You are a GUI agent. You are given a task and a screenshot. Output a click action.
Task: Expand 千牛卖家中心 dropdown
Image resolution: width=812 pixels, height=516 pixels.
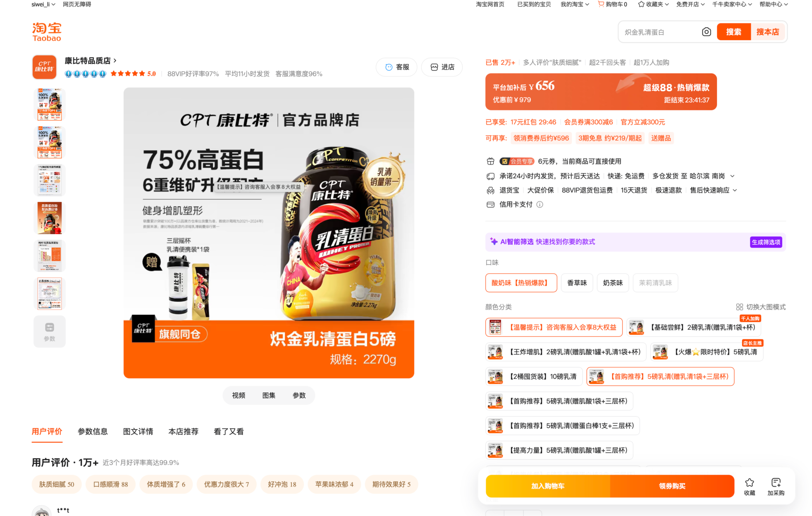(x=732, y=4)
